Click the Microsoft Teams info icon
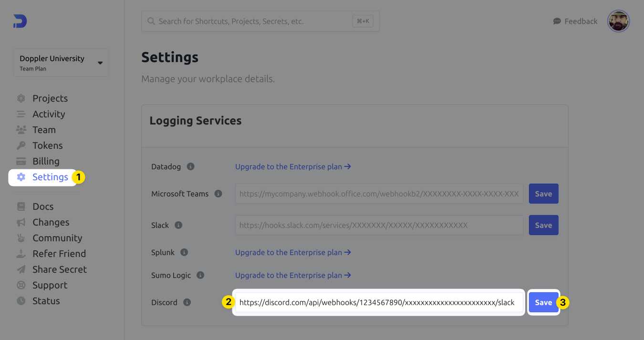644x340 pixels. (x=218, y=194)
